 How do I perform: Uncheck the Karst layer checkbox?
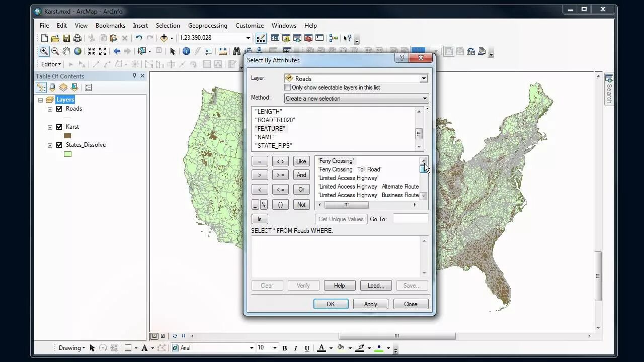pyautogui.click(x=59, y=127)
